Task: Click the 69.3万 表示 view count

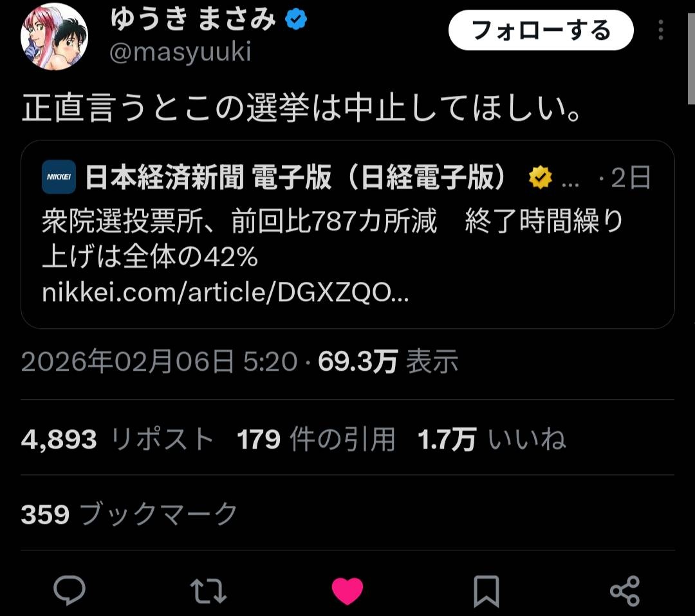Action: (x=388, y=361)
